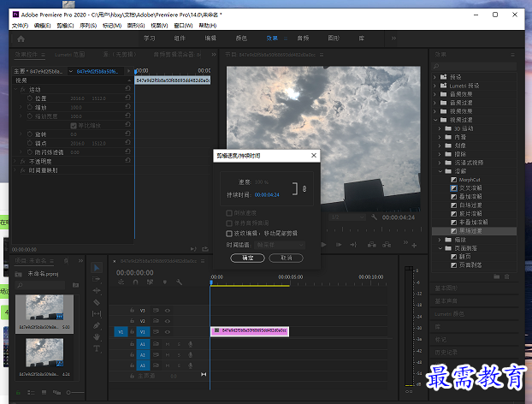Click the linked selection icon in timeline
532x404 pixels.
coord(150,282)
